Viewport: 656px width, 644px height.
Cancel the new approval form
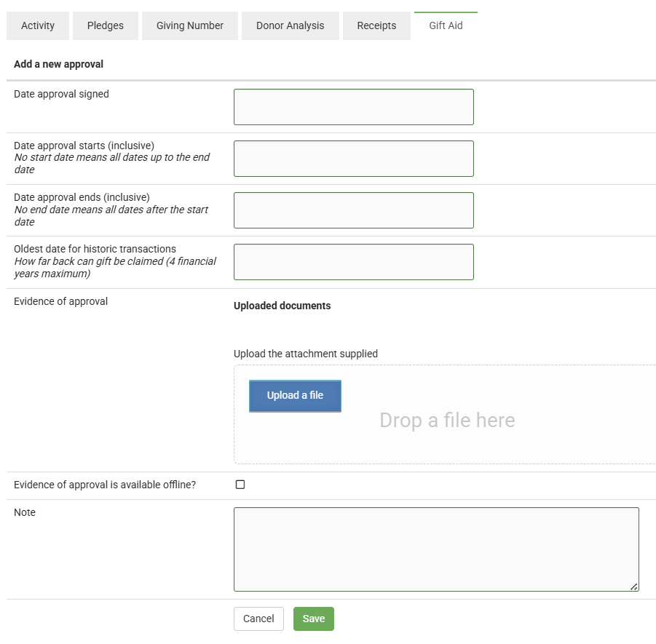coord(258,619)
